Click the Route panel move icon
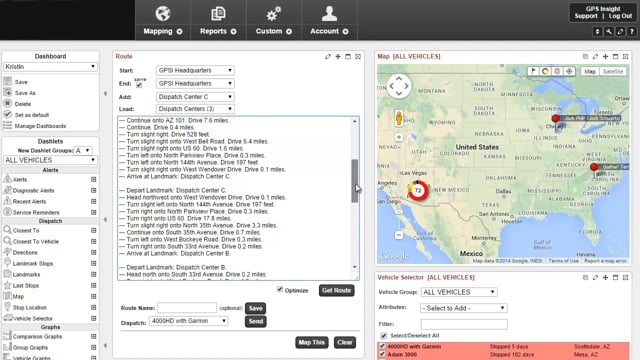The image size is (640, 360). point(338,57)
